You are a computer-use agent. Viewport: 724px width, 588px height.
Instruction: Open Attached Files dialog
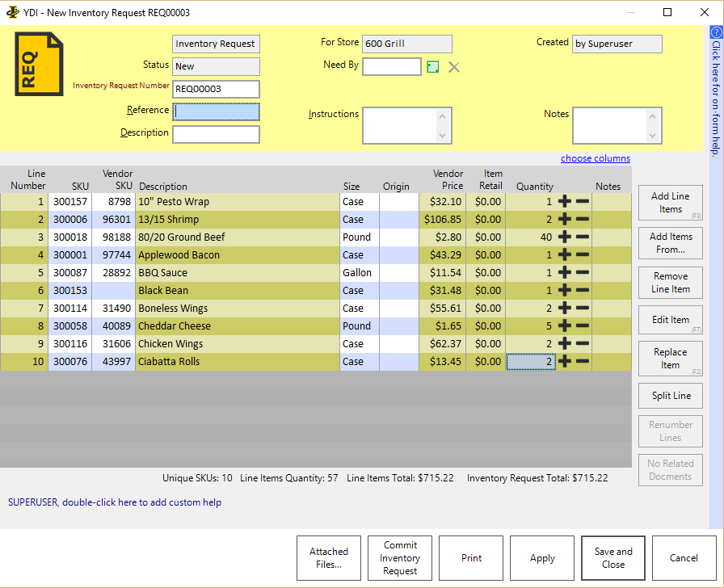point(329,558)
